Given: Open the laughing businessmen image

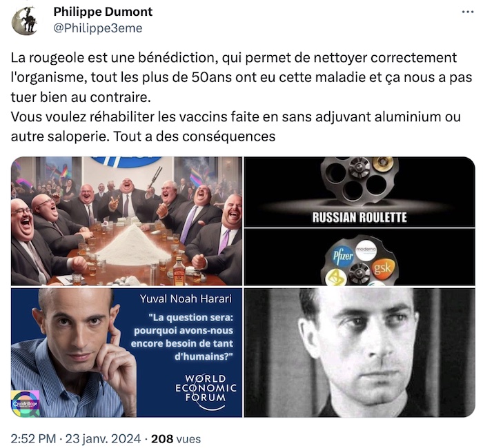Looking at the screenshot, I should tap(126, 221).
